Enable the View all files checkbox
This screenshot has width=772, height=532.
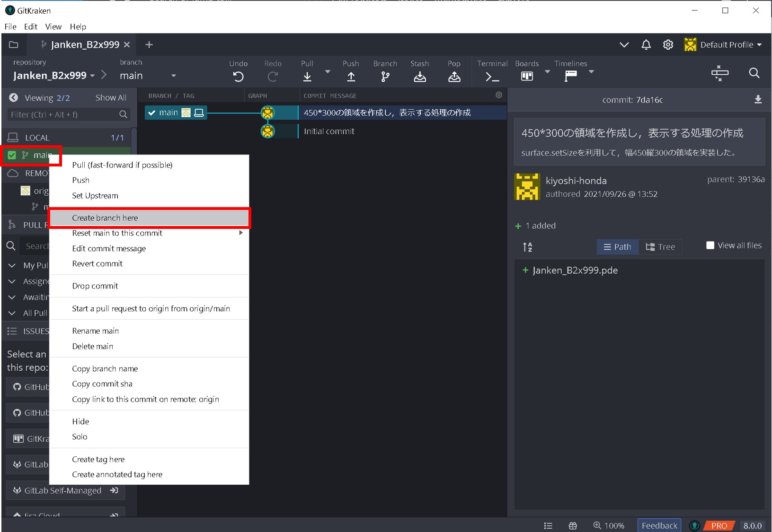click(710, 245)
